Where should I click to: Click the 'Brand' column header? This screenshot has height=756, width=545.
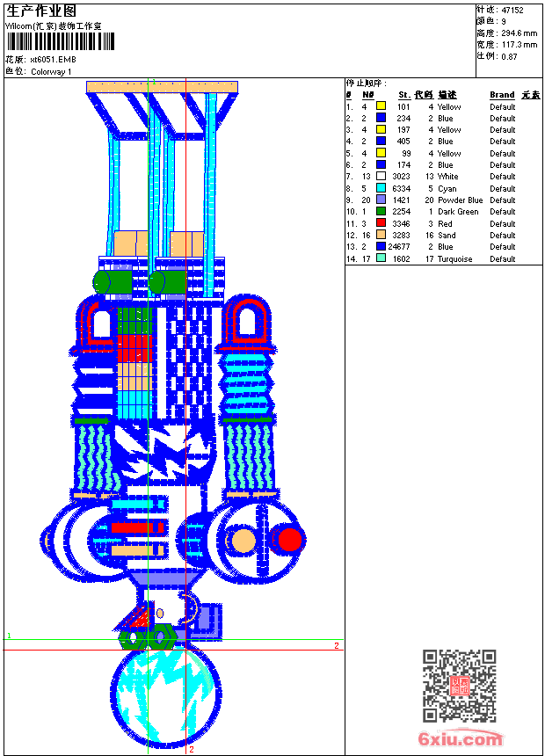click(x=502, y=95)
